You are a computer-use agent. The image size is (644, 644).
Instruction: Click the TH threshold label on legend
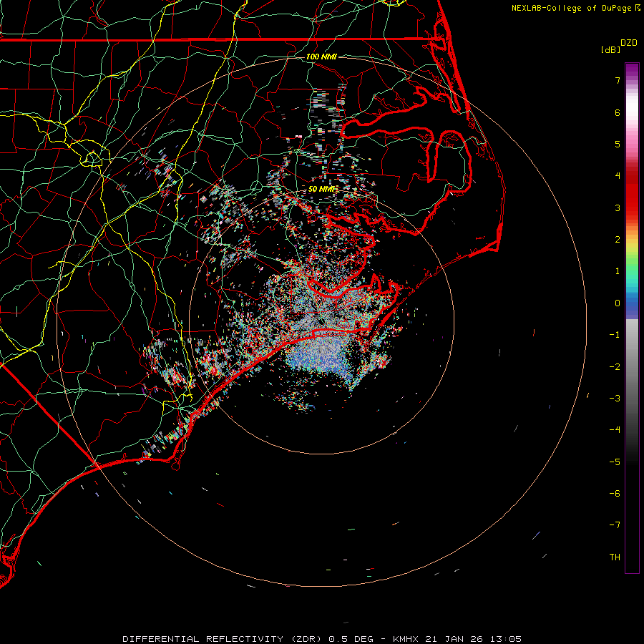tap(614, 557)
